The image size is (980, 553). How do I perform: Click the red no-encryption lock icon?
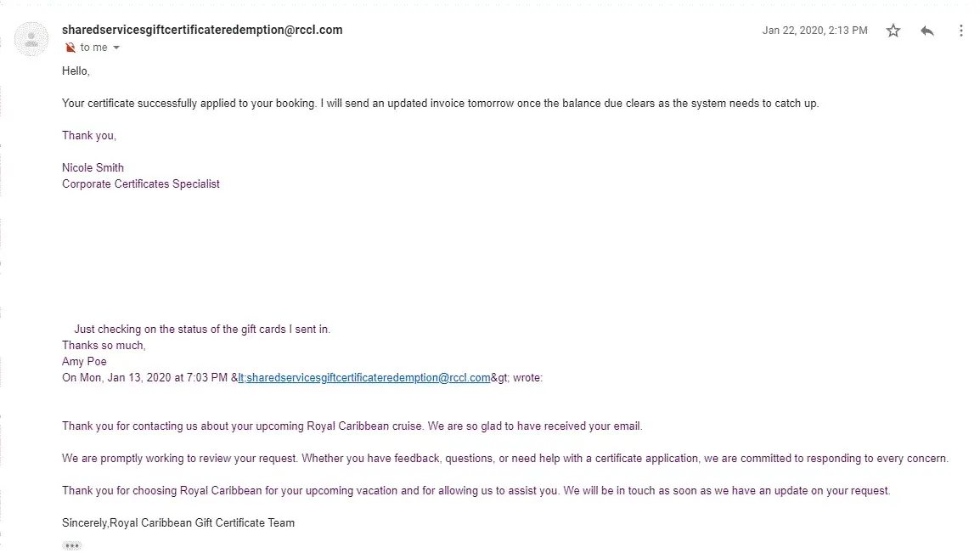click(70, 48)
